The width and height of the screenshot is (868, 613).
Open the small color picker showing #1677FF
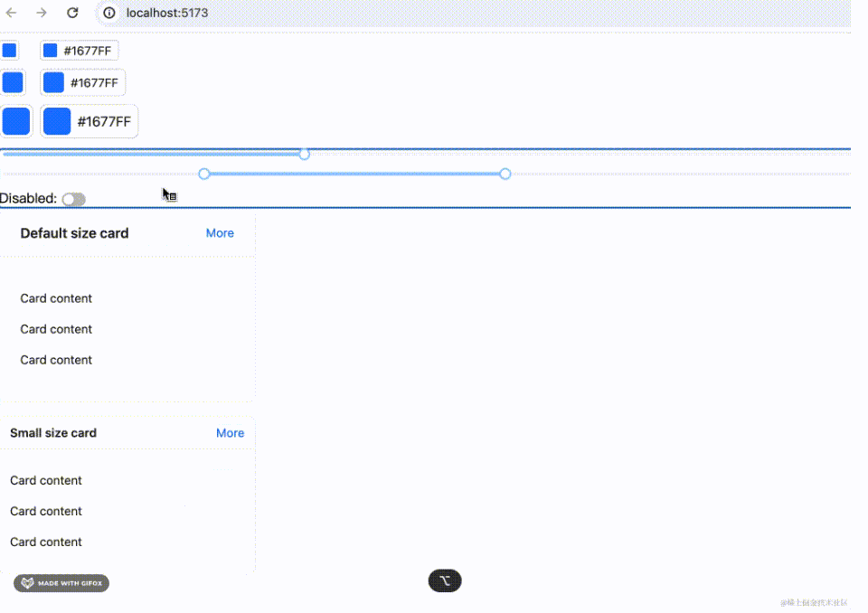click(80, 51)
